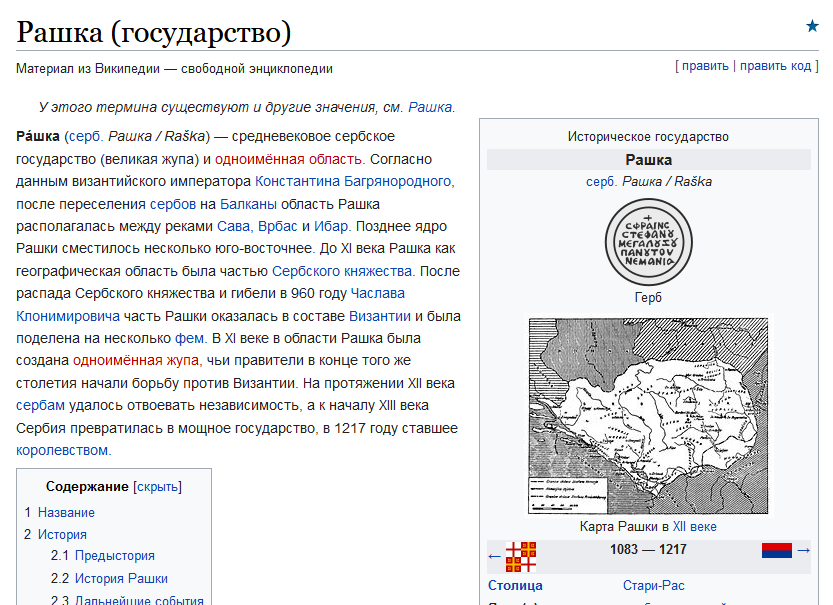The height and width of the screenshot is (605, 833).
Task: Jump to contents item «История Рашки»
Action: (x=121, y=579)
